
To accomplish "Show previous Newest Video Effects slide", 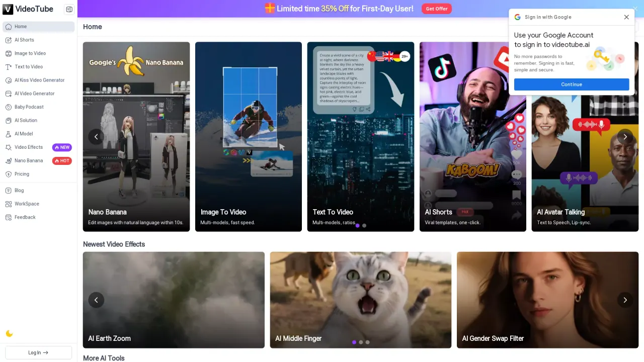I will click(96, 300).
